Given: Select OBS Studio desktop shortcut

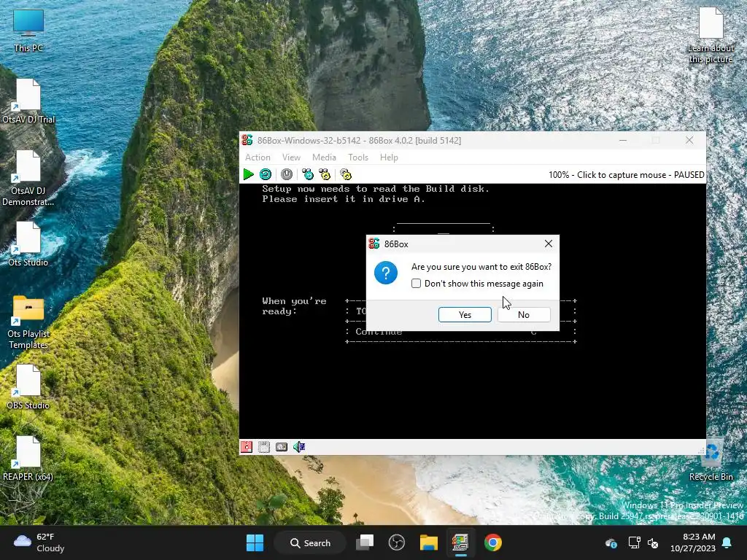Looking at the screenshot, I should tap(28, 387).
